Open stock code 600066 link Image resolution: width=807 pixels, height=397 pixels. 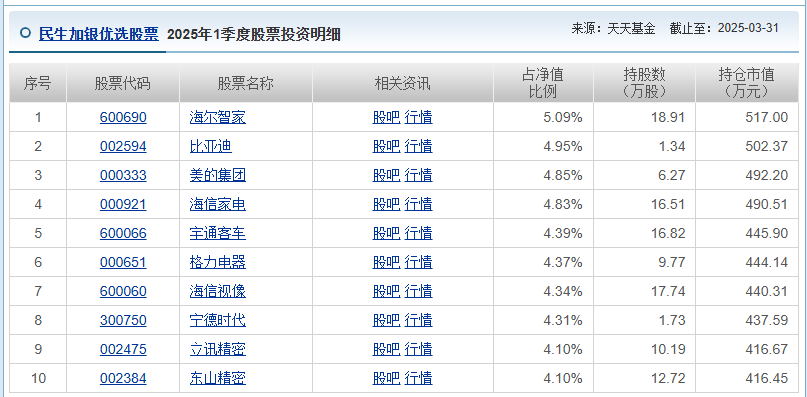[x=123, y=233]
